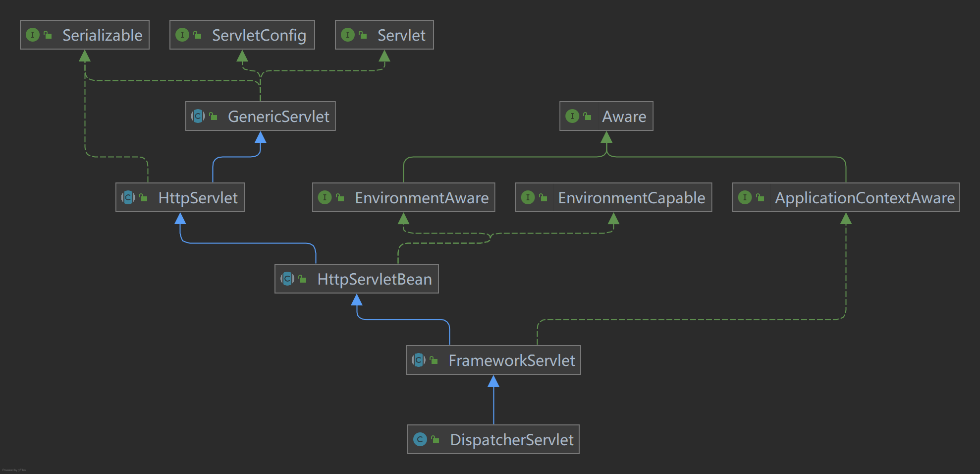Select the EnvironmentCapable label text
This screenshot has height=474, width=980.
[x=632, y=198]
